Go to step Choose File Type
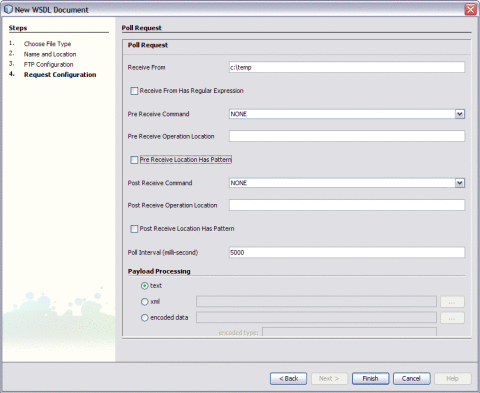The height and width of the screenshot is (393, 480). [47, 44]
